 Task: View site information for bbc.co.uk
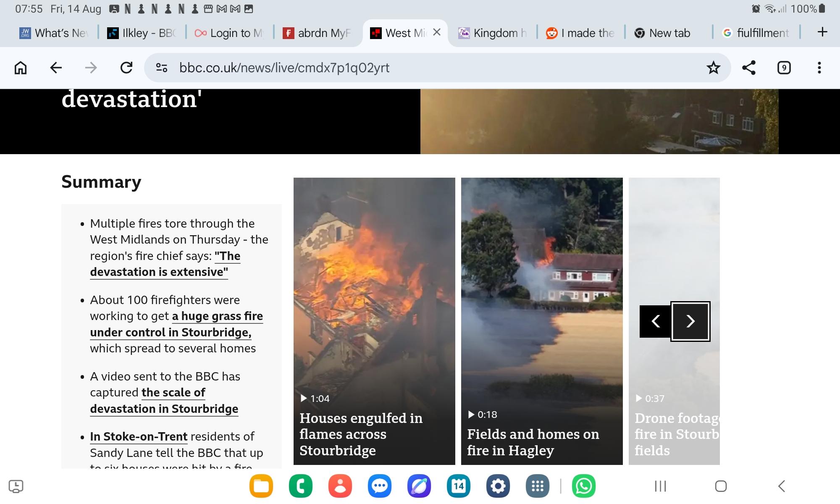click(162, 68)
